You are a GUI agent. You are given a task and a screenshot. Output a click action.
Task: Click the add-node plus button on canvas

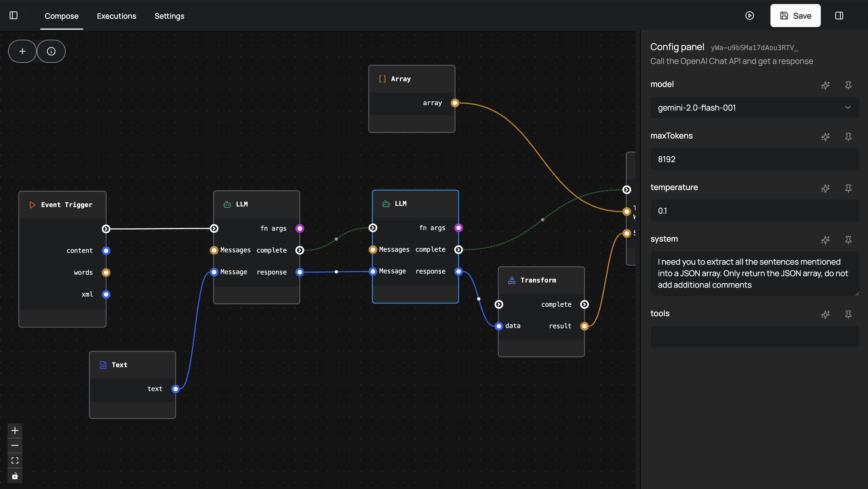(22, 51)
